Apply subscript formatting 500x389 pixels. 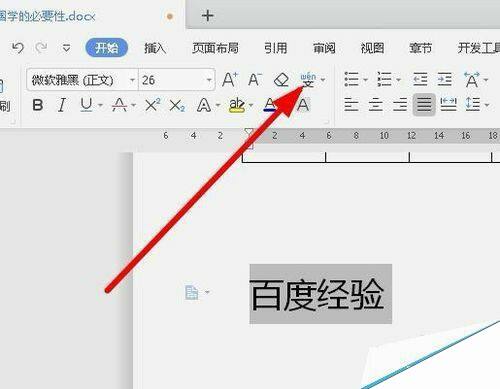point(177,106)
